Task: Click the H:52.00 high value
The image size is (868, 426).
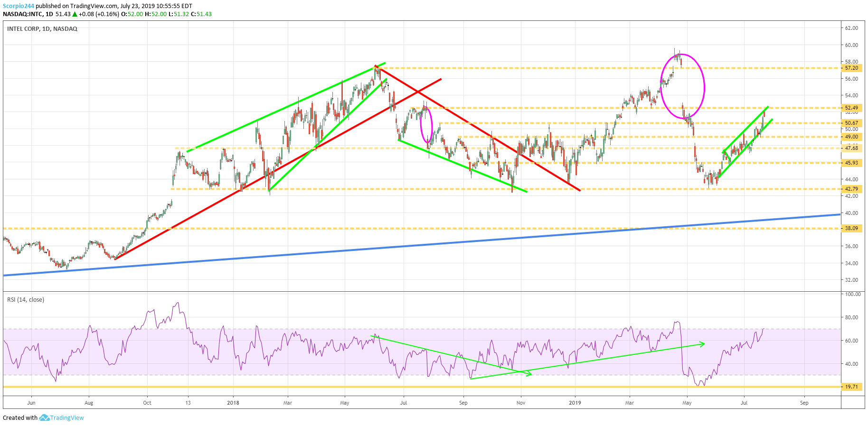Action: [156, 14]
